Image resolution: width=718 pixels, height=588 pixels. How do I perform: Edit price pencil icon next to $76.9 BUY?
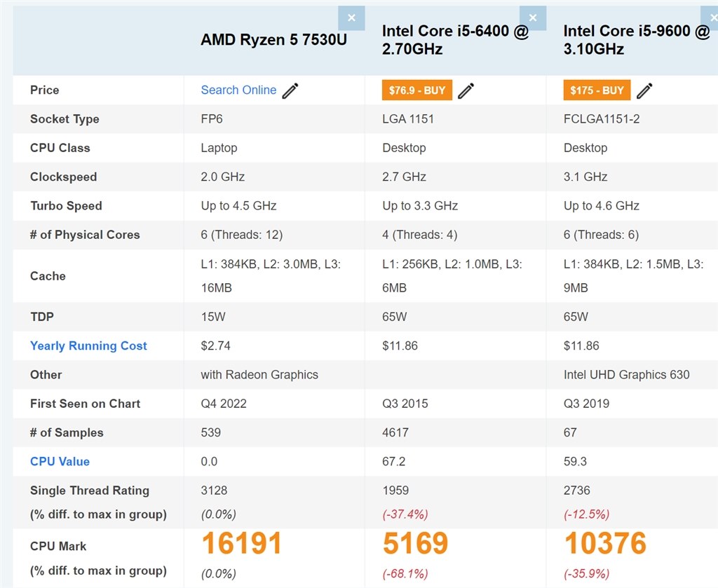pyautogui.click(x=466, y=90)
